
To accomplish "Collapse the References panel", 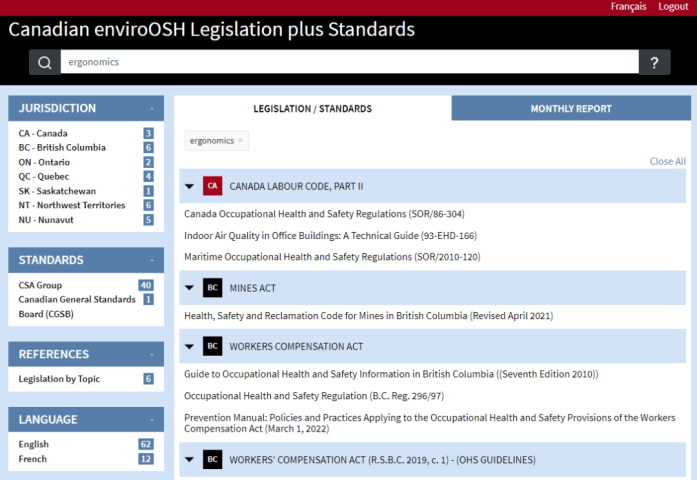I will click(x=152, y=355).
